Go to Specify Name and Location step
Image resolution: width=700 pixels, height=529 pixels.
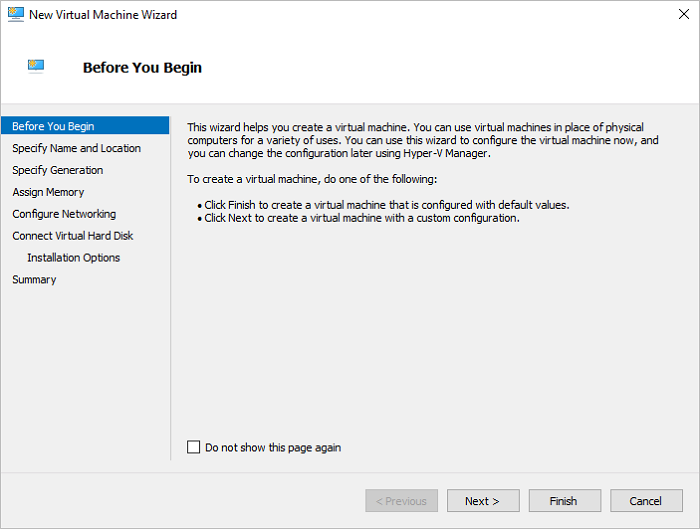[x=76, y=148]
